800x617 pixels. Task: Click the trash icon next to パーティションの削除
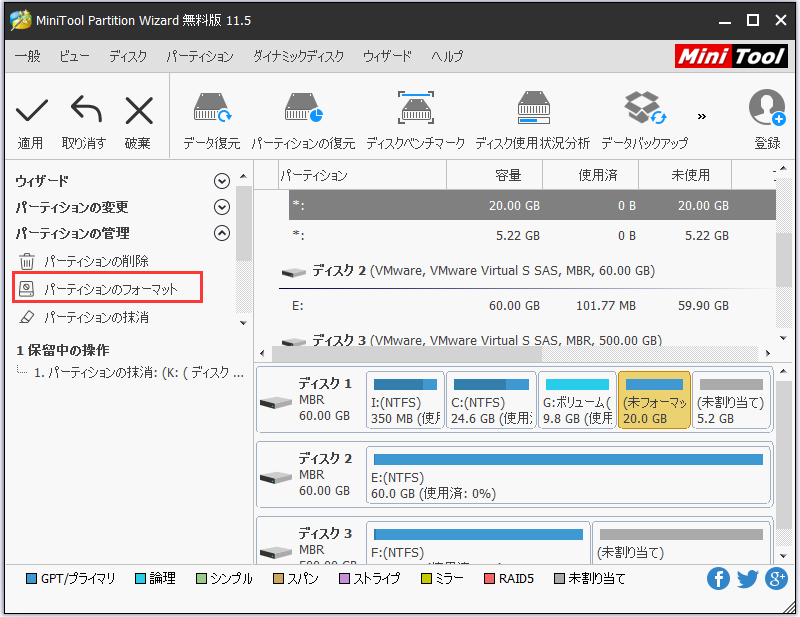[x=27, y=261]
